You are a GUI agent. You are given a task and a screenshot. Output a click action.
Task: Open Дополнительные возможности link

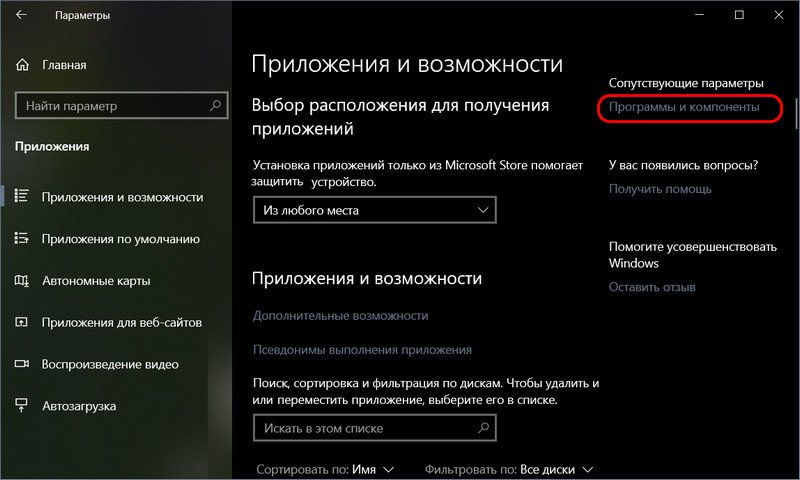coord(341,316)
